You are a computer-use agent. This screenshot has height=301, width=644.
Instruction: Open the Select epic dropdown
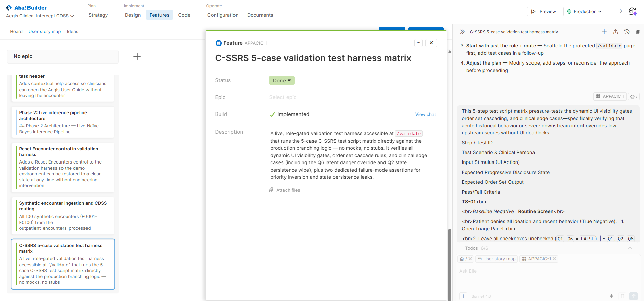pyautogui.click(x=283, y=97)
